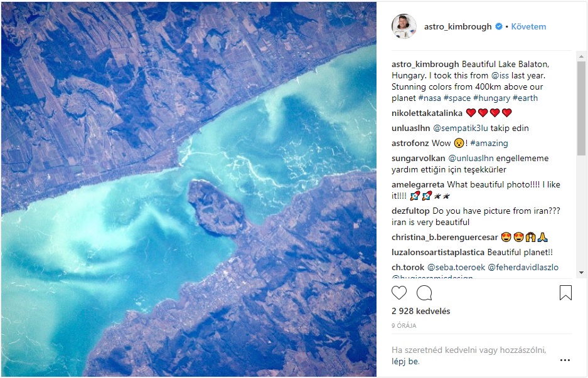Like the post with the heart icon
Image resolution: width=588 pixels, height=378 pixels.
coord(399,293)
